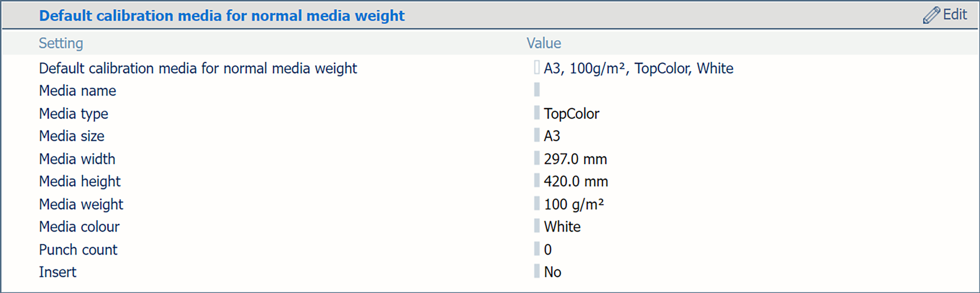Click the 420.0 mm height value
Image resolution: width=980 pixels, height=293 pixels.
(576, 181)
